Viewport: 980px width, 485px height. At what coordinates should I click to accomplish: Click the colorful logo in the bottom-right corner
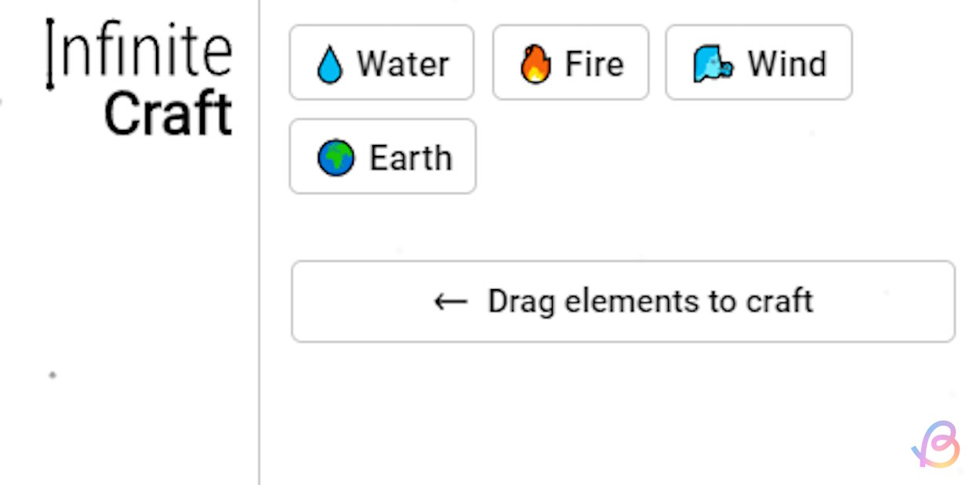tap(938, 445)
